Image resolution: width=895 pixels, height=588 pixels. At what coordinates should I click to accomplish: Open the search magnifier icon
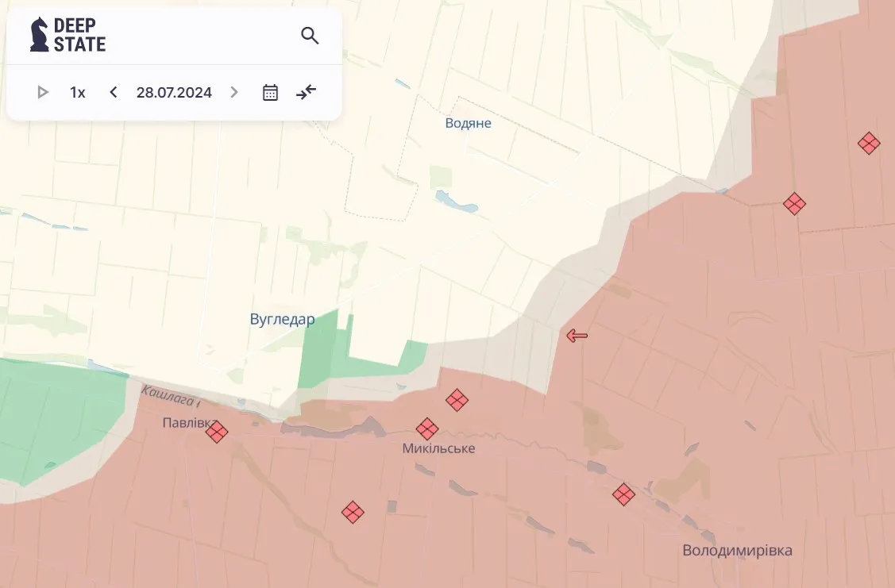coord(310,36)
